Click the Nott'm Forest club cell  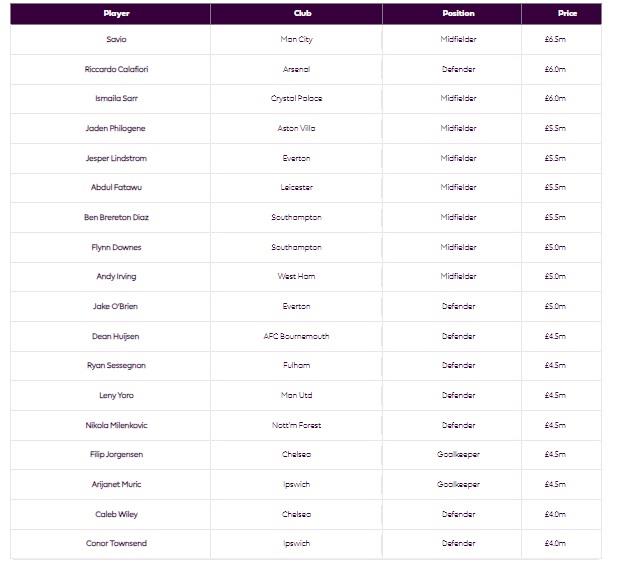pos(296,425)
